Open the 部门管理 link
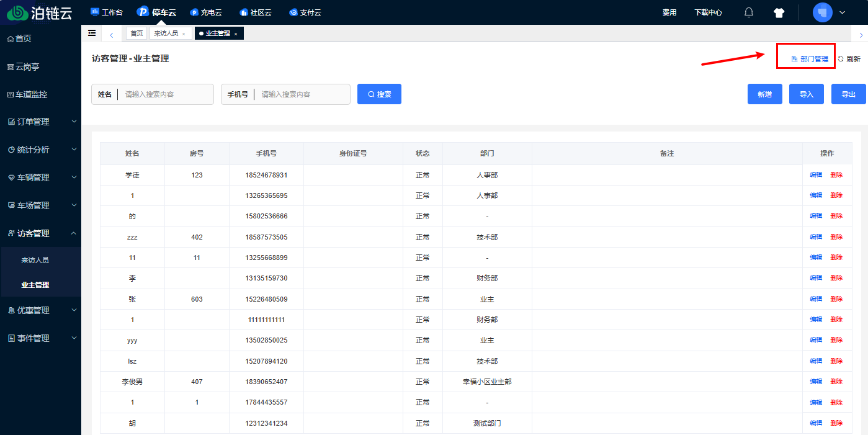Screen dimensions: 868x435 tap(810, 59)
